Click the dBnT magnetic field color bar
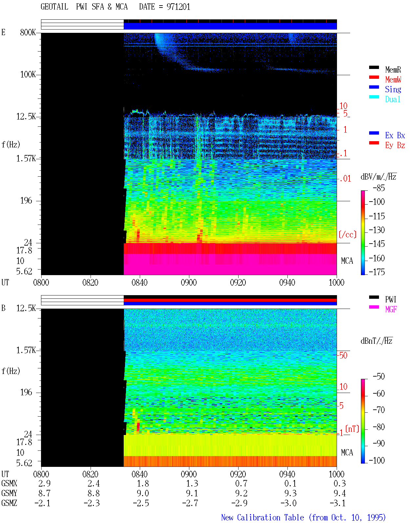The image size is (420, 523). tap(363, 421)
